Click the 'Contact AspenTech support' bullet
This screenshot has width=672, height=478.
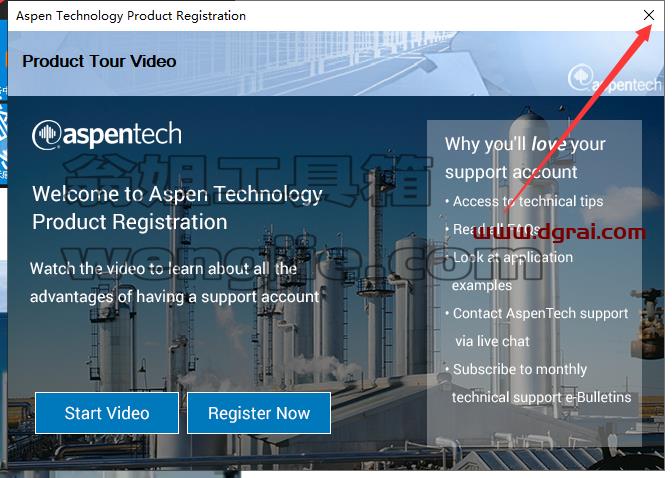click(537, 313)
